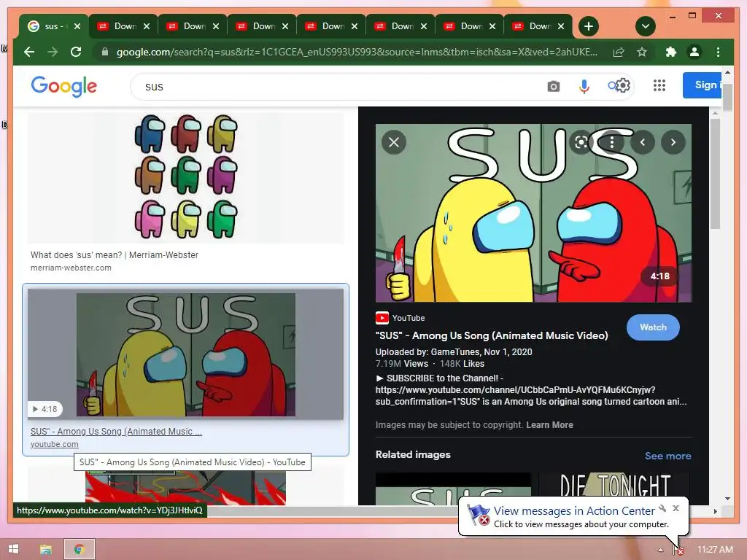Click the Google logo
The image size is (747, 560).
(64, 86)
